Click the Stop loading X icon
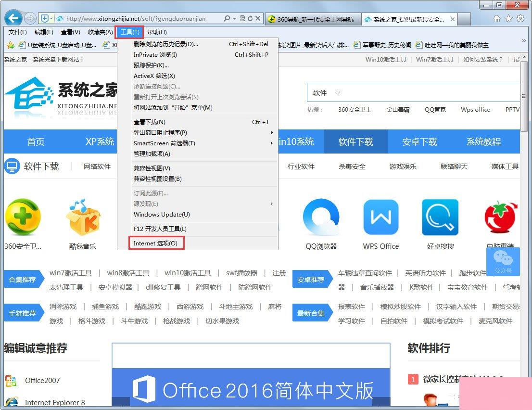The image size is (532, 410). coord(258,18)
